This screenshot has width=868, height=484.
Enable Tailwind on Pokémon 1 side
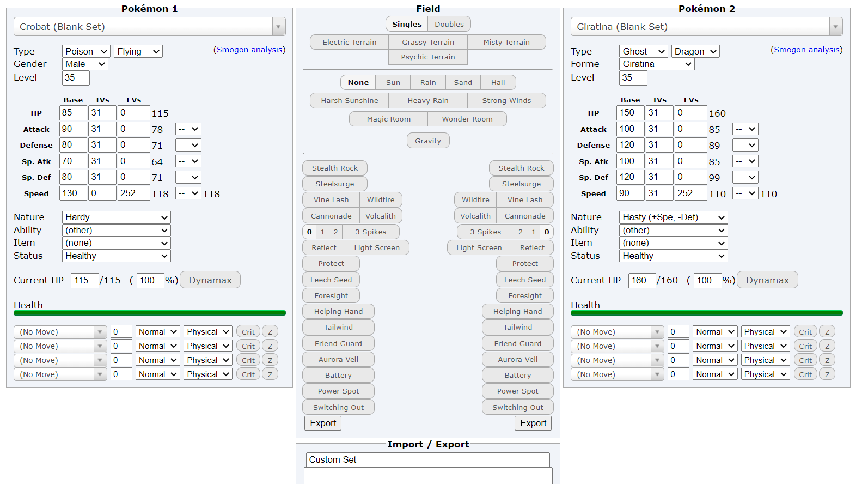(338, 327)
